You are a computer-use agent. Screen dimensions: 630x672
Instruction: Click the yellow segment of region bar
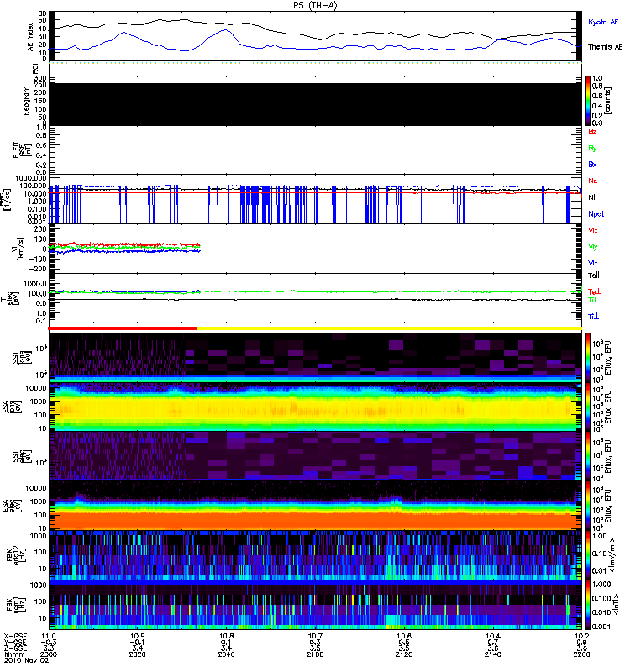tap(389, 328)
